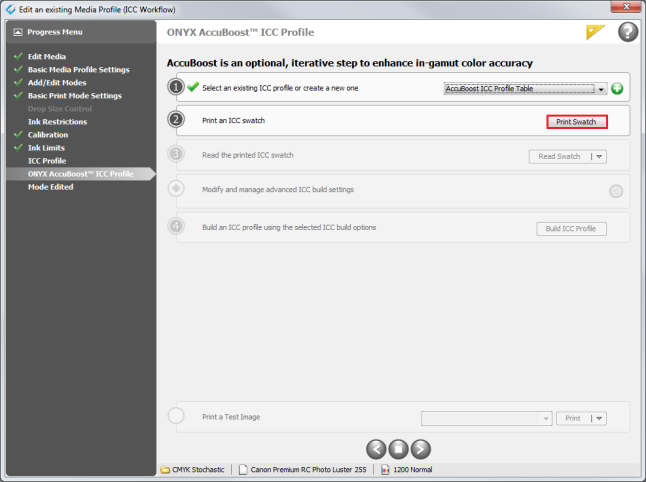
Task: Jump to the Ink Limits step
Action: click(46, 148)
